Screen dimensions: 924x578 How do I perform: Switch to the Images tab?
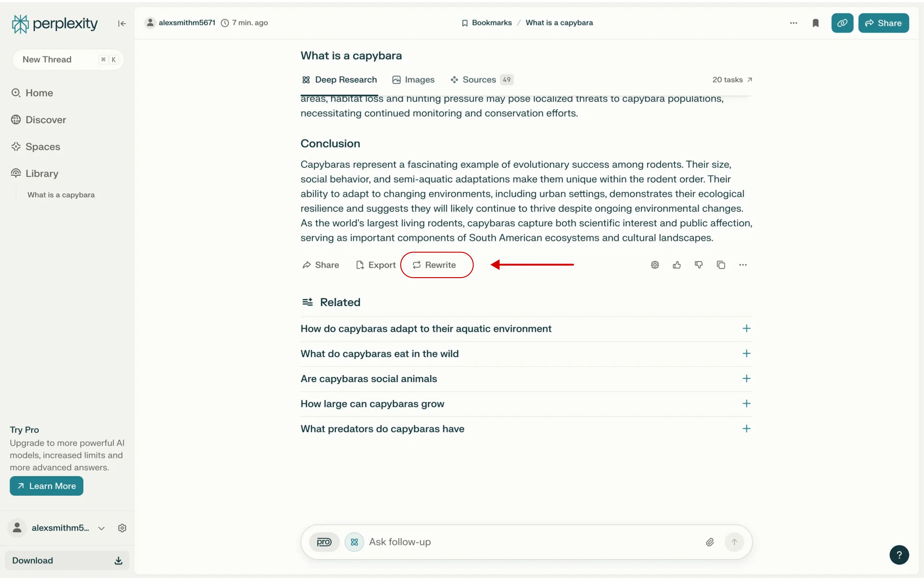point(413,79)
